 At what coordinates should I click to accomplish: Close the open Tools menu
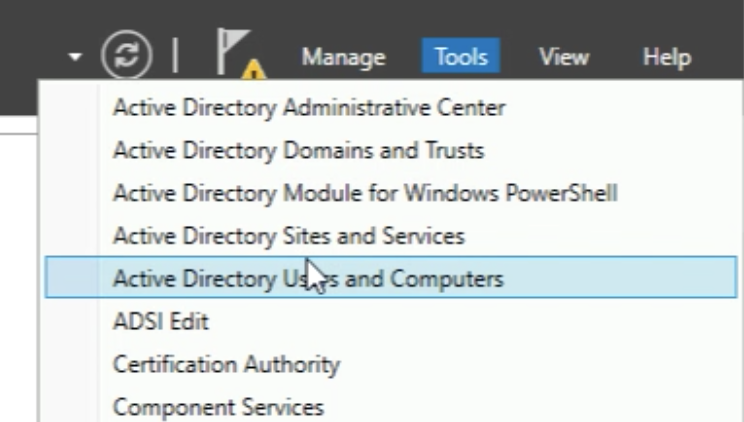click(461, 57)
